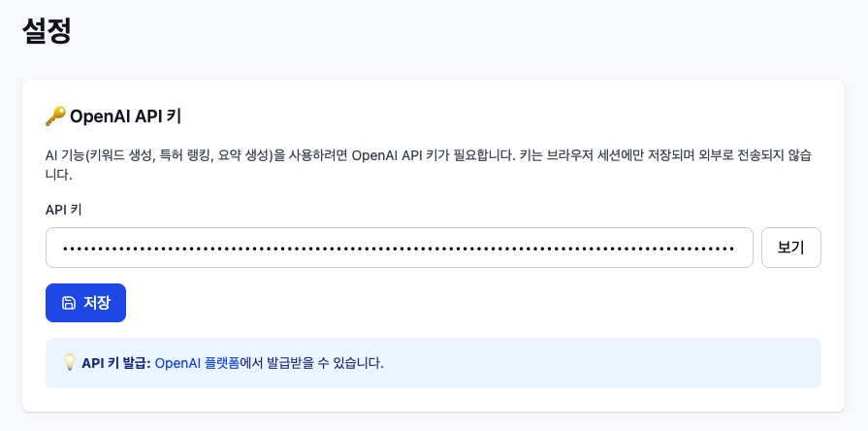Viewport: 868px width, 431px height.
Task: Click the API 키 label above the field
Action: tap(65, 210)
